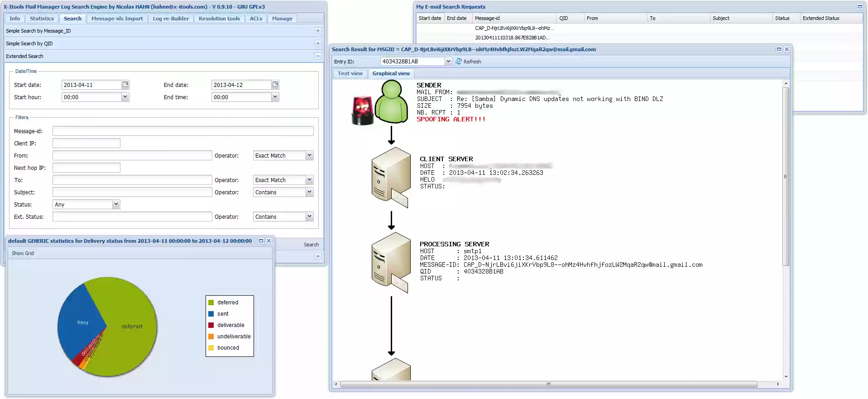Click the deliverable legend color swatch
Screen dimensions: 868x399
pos(211,325)
